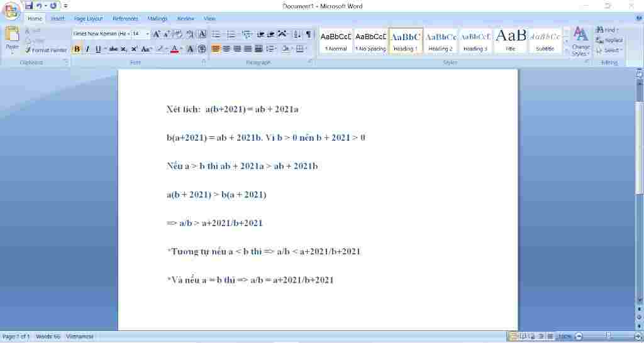This screenshot has width=644, height=343.
Task: Click the Save icon in quick access toolbar
Action: pyautogui.click(x=29, y=6)
